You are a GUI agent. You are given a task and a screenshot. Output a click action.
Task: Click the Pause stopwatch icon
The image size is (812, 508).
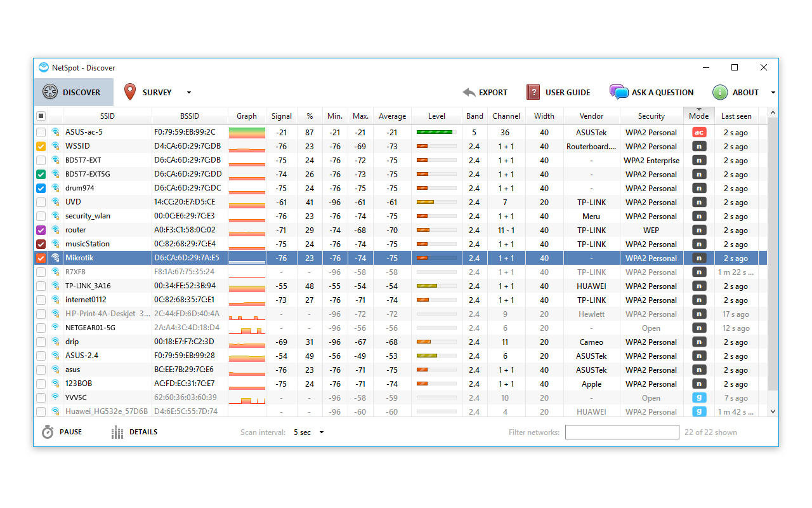48,432
